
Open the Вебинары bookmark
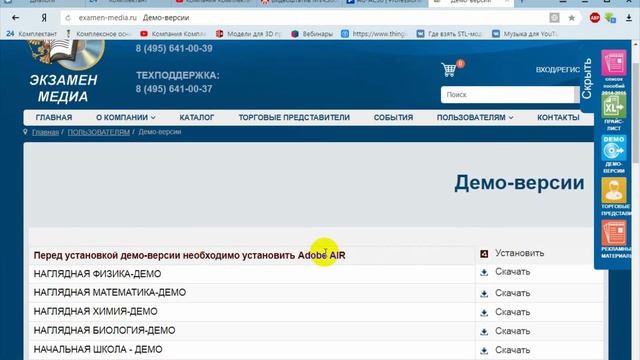pos(312,33)
